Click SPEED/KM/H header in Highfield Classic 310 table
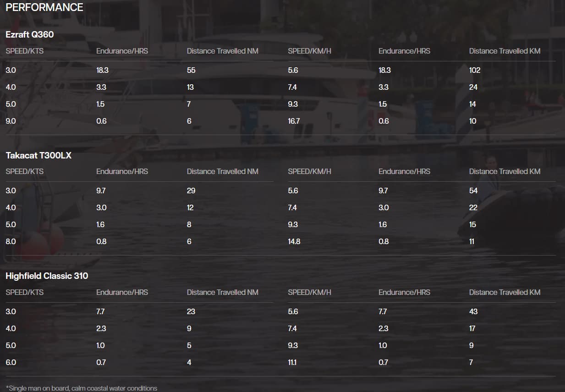The width and height of the screenshot is (565, 392). (309, 292)
